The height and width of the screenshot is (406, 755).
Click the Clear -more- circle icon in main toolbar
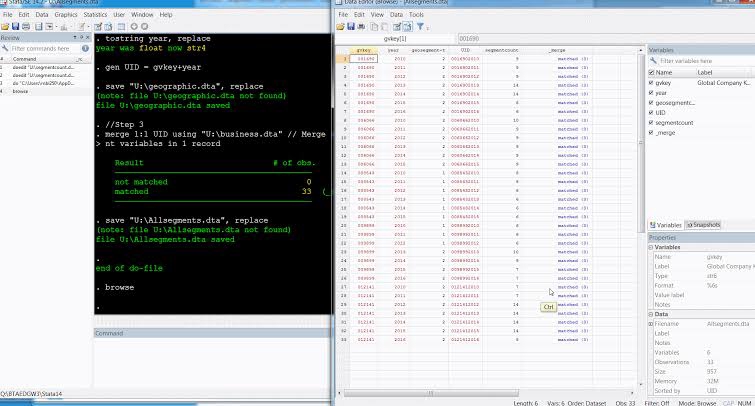click(134, 26)
